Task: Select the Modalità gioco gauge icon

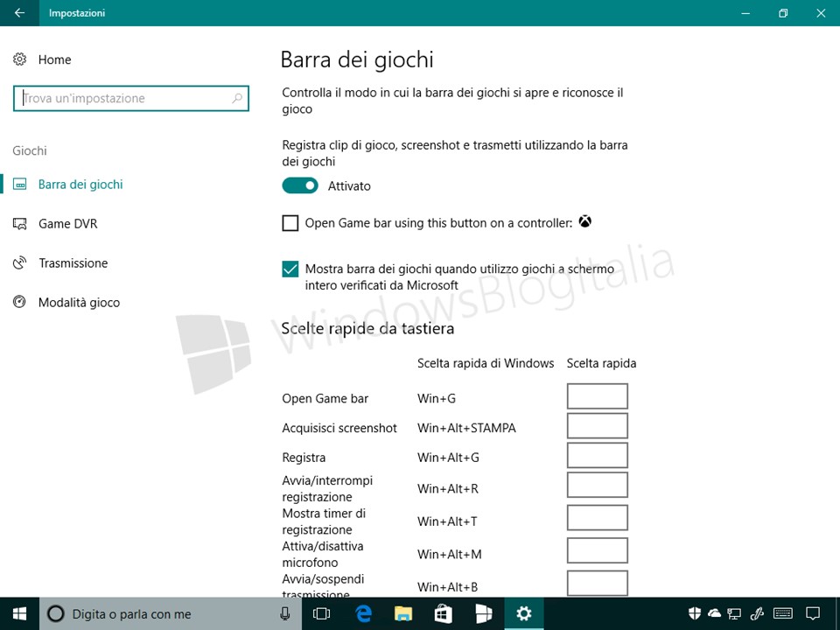Action: [20, 302]
